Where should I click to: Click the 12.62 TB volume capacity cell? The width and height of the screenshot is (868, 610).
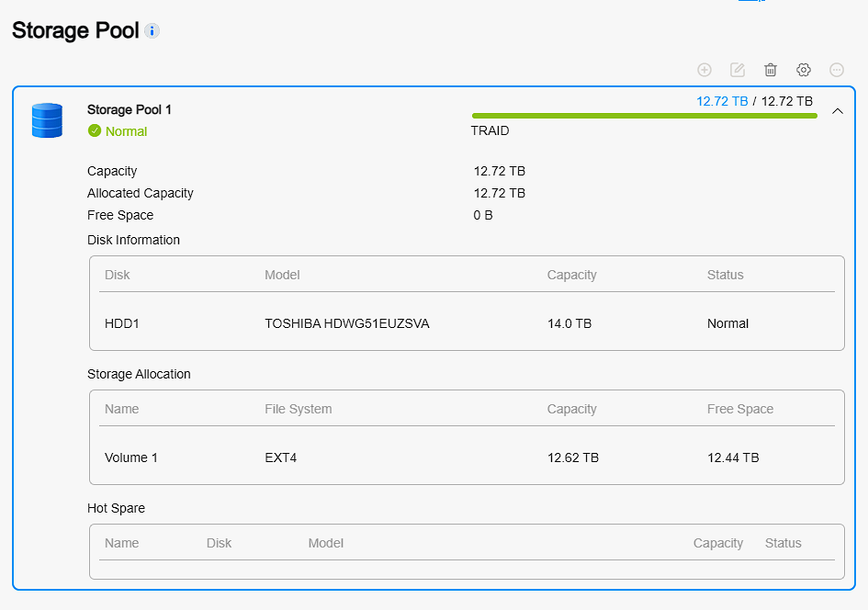(x=573, y=457)
